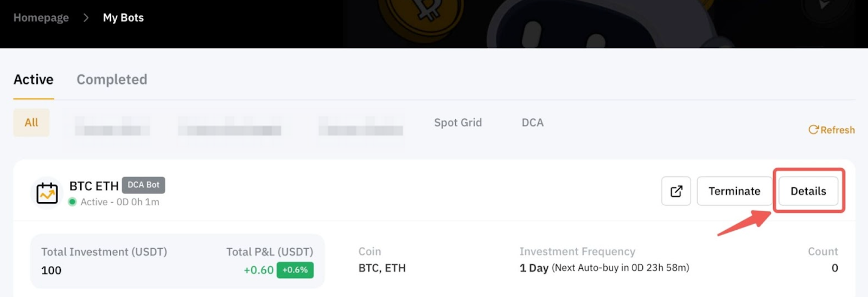The width and height of the screenshot is (868, 297).
Task: Open the share bot icon
Action: click(x=676, y=191)
